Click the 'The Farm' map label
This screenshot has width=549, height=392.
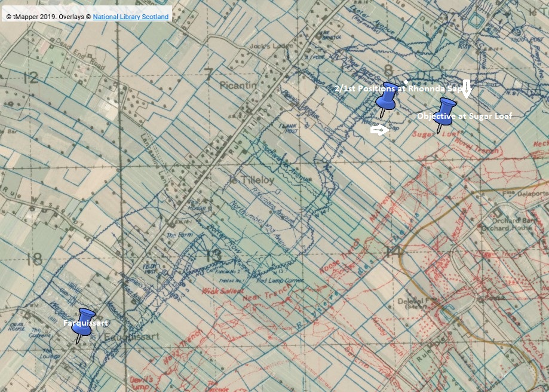(180, 235)
